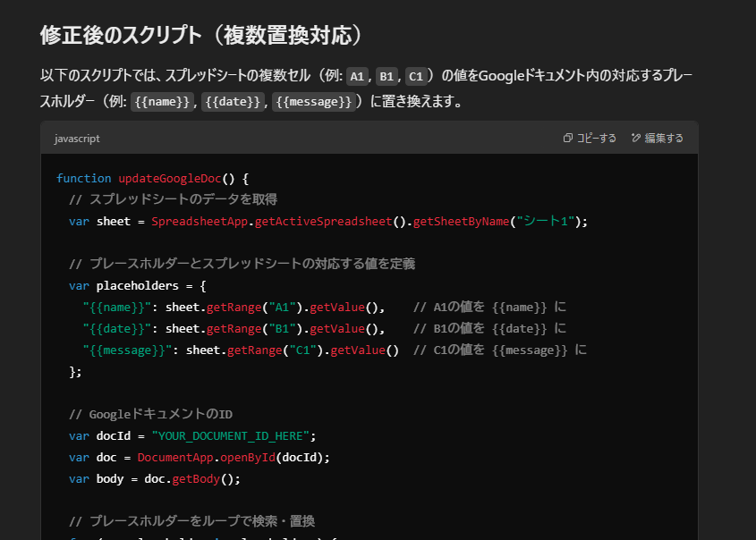Click the comment A1の値を {{name}} に
This screenshot has width=756, height=540.
(489, 308)
